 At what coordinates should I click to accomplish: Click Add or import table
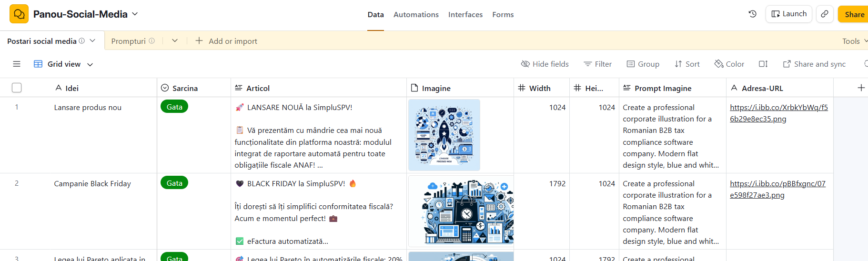tap(227, 41)
